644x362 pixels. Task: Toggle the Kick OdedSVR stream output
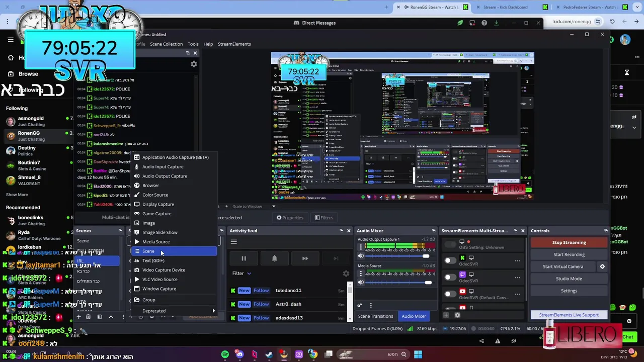point(450,260)
